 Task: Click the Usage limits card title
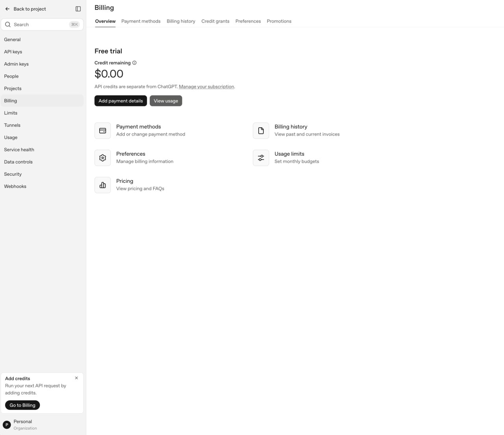click(x=289, y=154)
